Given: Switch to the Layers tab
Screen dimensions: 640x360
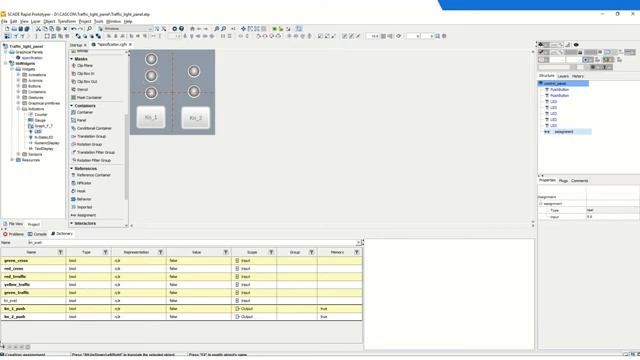Looking at the screenshot, I should (x=563, y=76).
